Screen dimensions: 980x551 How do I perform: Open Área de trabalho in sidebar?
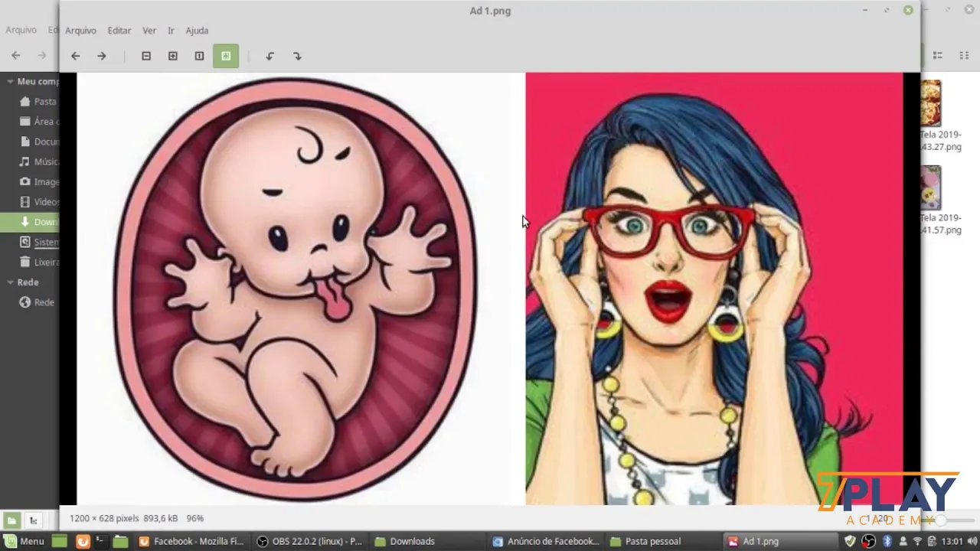(x=38, y=121)
